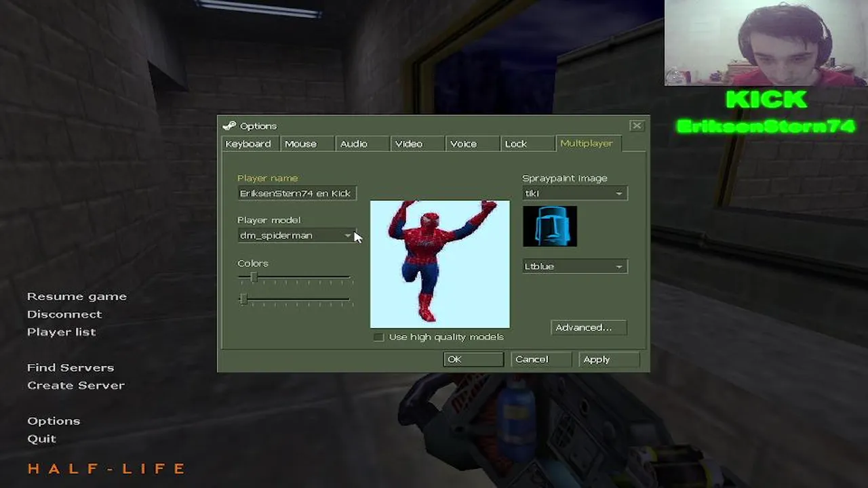The height and width of the screenshot is (488, 868).
Task: Click Disconnect in main menu
Action: click(64, 314)
